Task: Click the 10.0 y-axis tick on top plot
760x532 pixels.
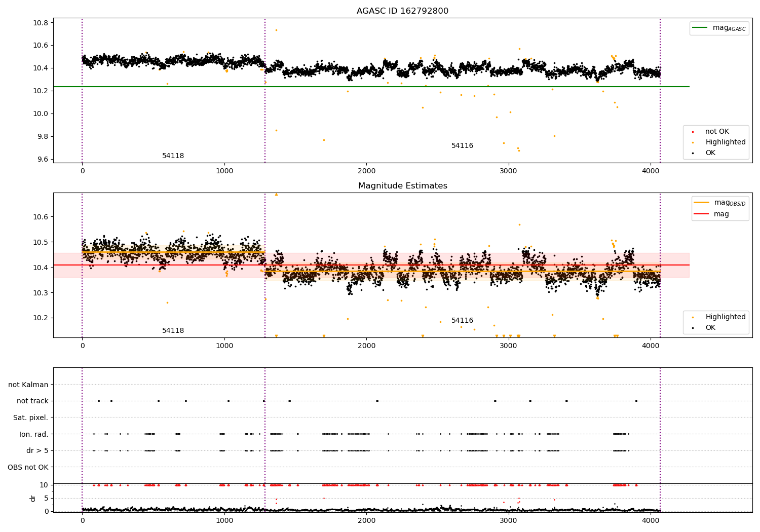Action: [x=41, y=114]
